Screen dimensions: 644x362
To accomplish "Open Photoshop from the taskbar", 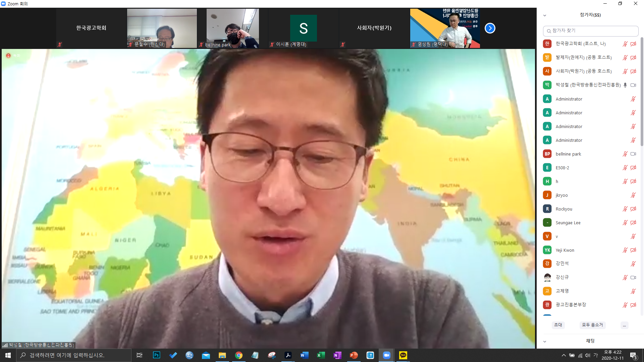I will (156, 355).
